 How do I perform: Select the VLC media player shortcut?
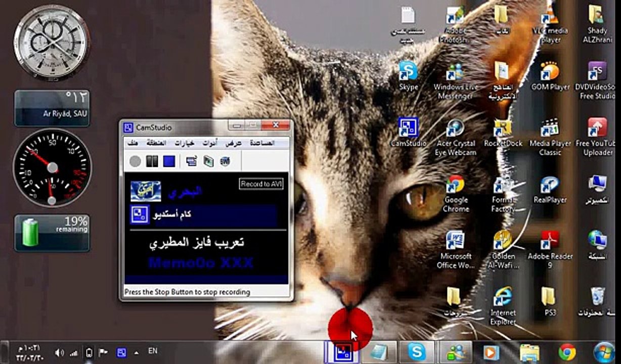550,24
